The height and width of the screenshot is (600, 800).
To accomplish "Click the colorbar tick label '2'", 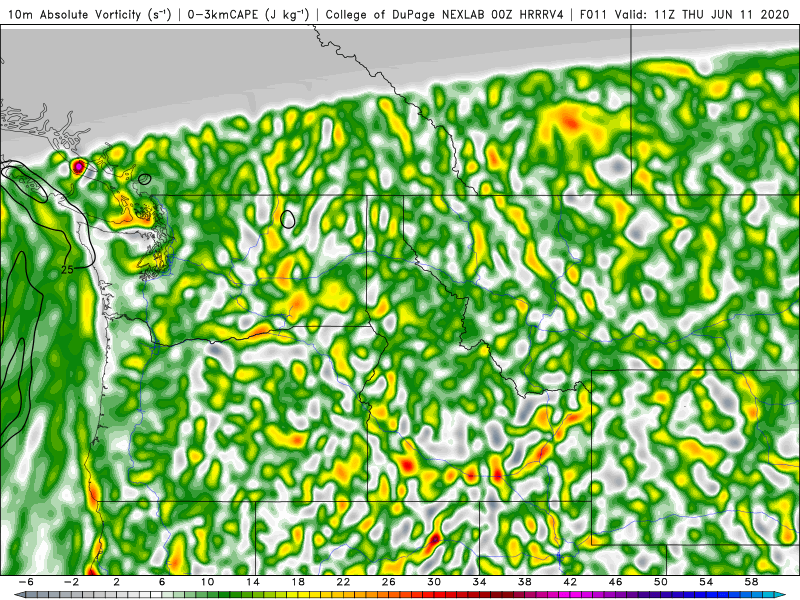I will coord(116,582).
